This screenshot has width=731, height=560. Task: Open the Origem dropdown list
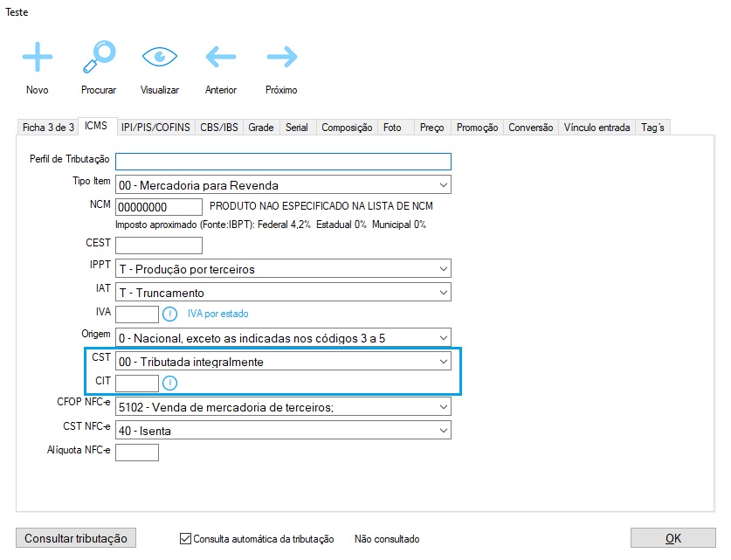[x=444, y=337]
